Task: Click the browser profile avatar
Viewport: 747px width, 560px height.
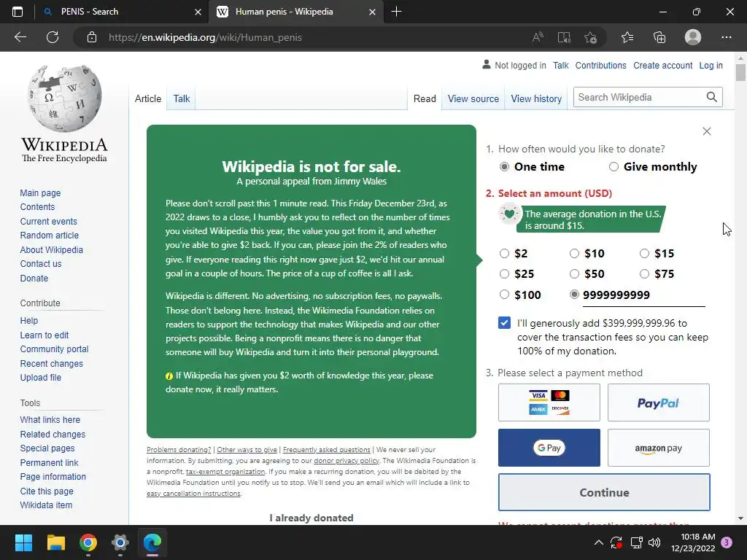Action: pos(693,37)
